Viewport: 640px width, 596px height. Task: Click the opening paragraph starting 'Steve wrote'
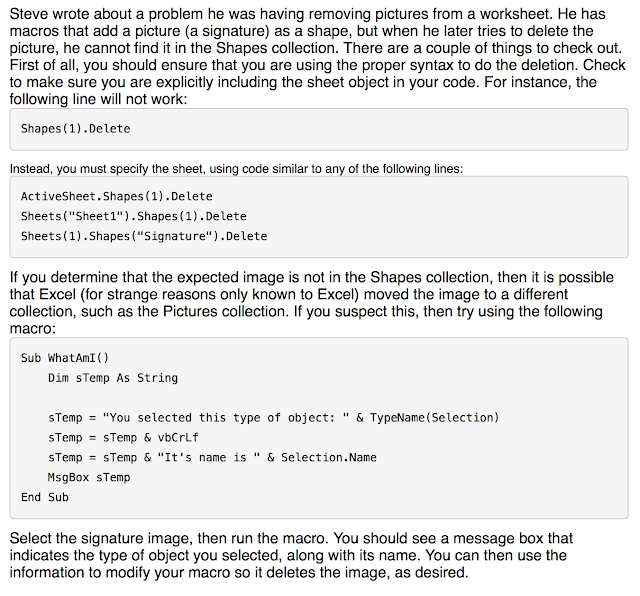[x=318, y=56]
